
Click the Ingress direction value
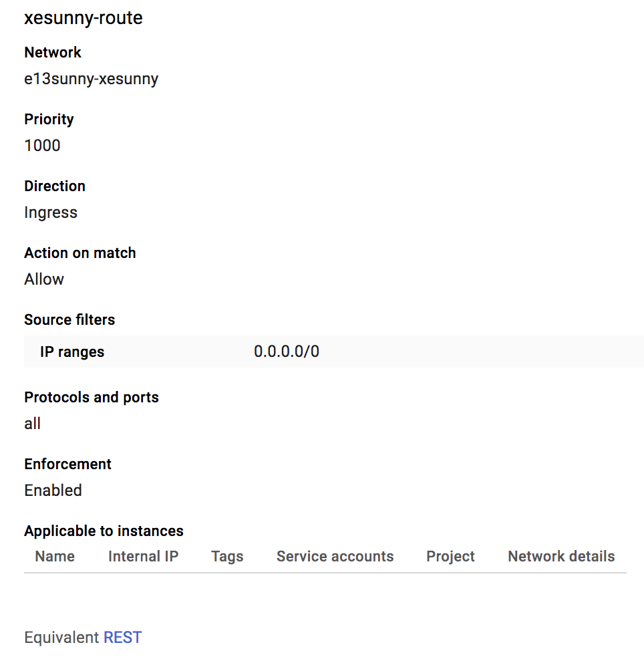click(x=51, y=213)
